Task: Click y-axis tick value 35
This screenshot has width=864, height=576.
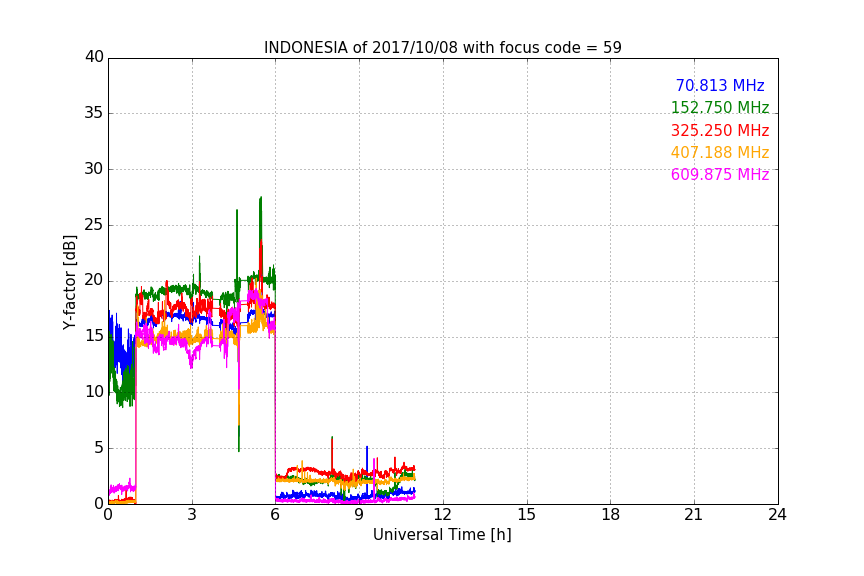Action: (x=94, y=113)
